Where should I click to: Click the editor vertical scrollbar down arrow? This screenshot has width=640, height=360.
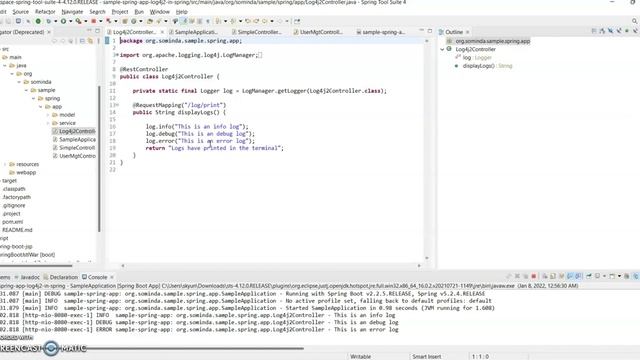coord(427,258)
